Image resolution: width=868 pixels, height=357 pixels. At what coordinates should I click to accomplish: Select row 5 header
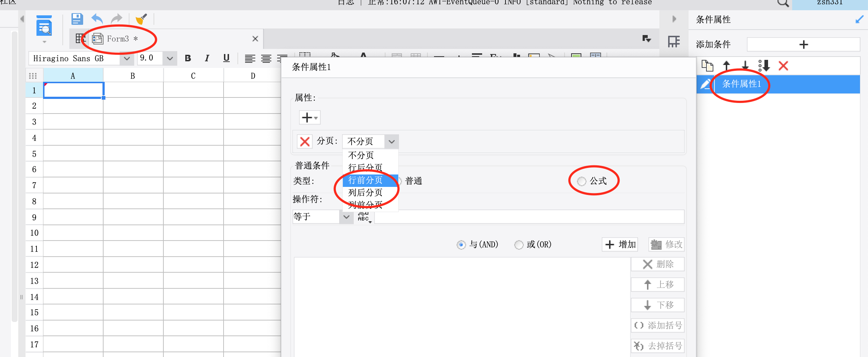point(34,154)
